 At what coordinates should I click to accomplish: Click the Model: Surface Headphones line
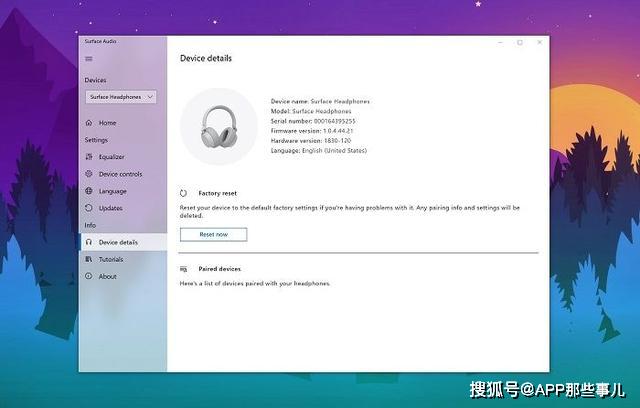coord(311,111)
